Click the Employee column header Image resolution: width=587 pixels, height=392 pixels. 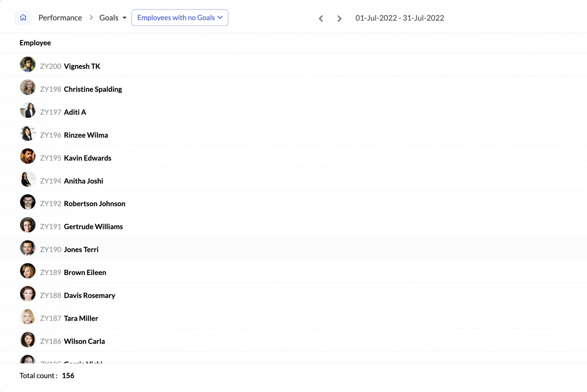(35, 43)
